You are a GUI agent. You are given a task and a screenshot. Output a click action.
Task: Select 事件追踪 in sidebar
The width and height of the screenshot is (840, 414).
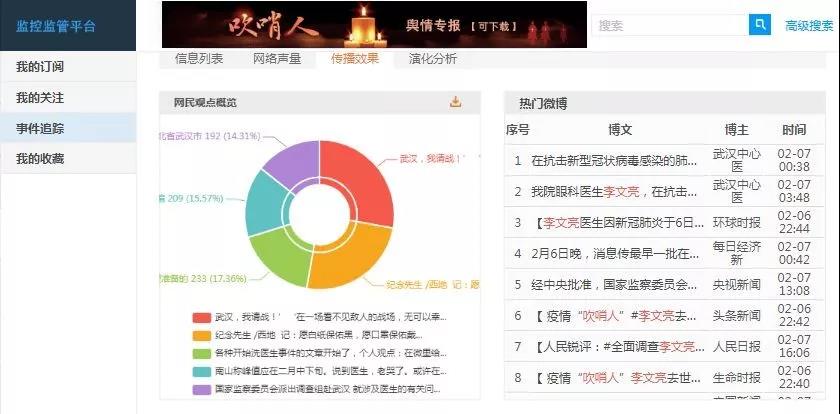pyautogui.click(x=68, y=128)
